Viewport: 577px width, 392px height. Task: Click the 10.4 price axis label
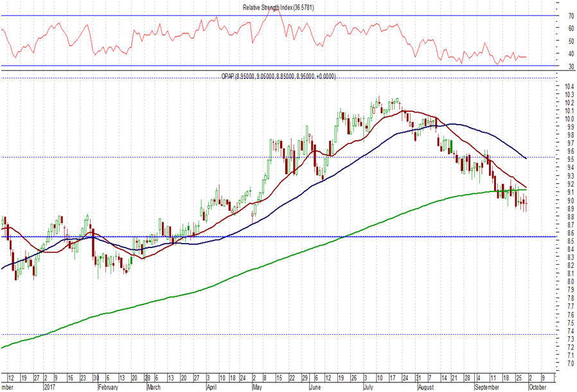(x=569, y=87)
